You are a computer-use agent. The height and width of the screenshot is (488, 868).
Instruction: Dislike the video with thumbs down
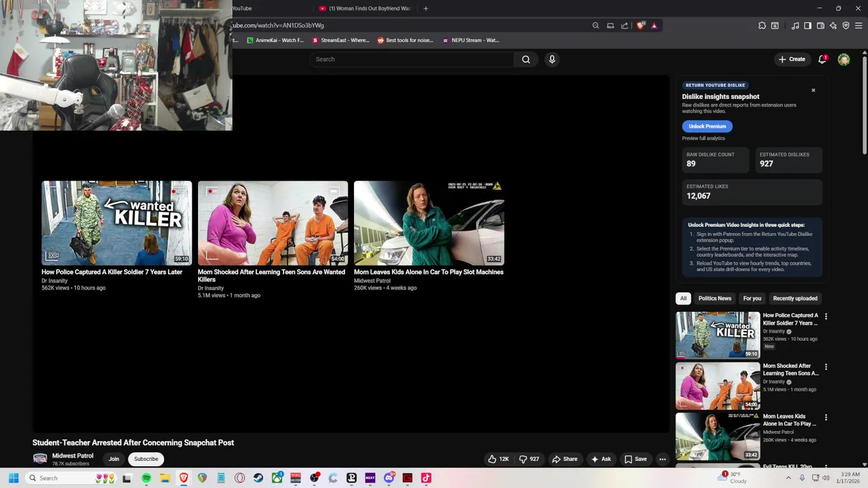(x=529, y=459)
